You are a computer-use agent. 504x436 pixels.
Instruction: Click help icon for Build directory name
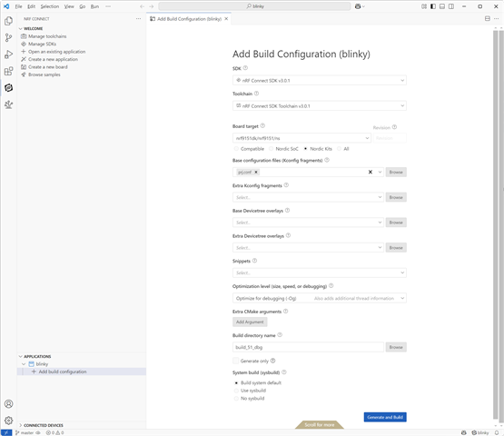click(x=280, y=334)
